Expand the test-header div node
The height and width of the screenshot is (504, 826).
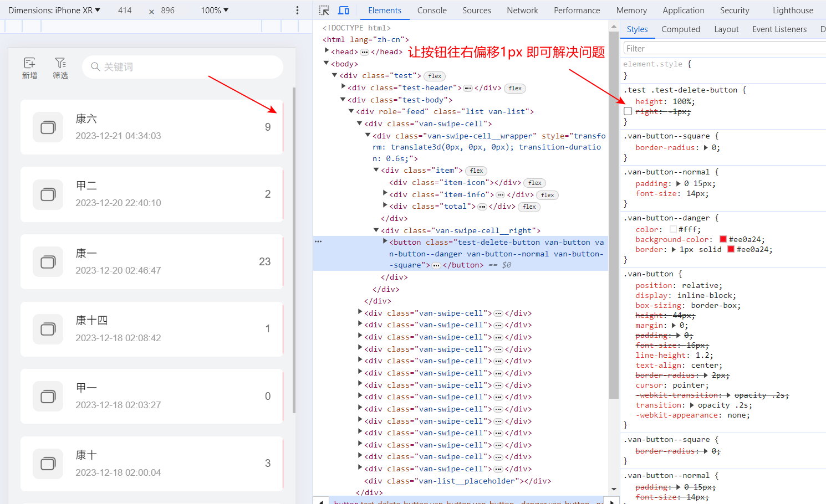343,87
